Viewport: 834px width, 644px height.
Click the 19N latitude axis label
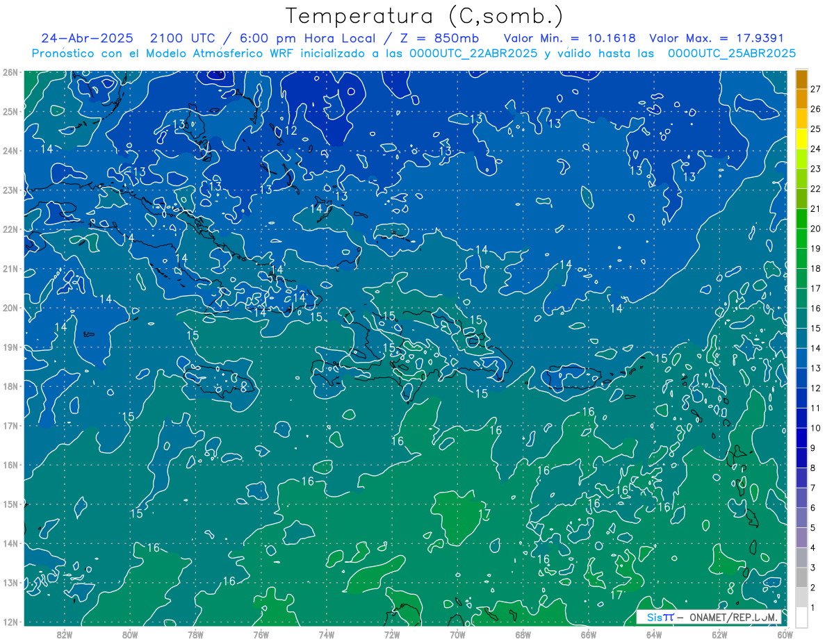10,347
